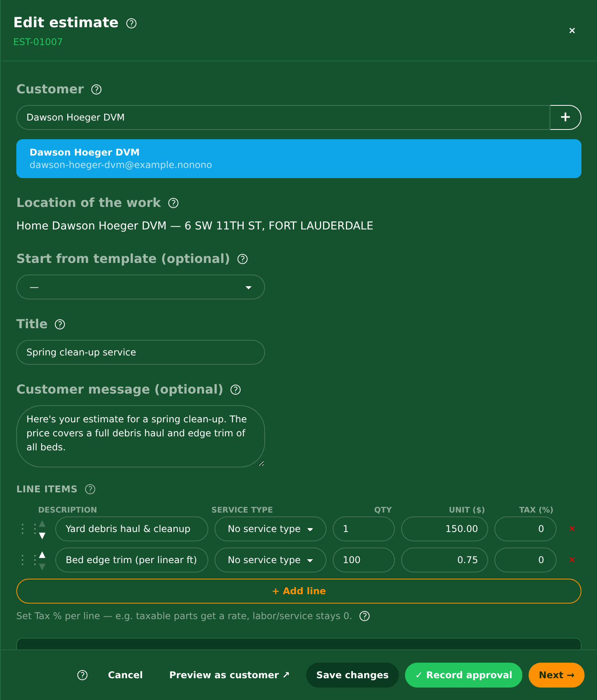Open help icon beside Location of the work
Image resolution: width=597 pixels, height=700 pixels.
pos(173,203)
